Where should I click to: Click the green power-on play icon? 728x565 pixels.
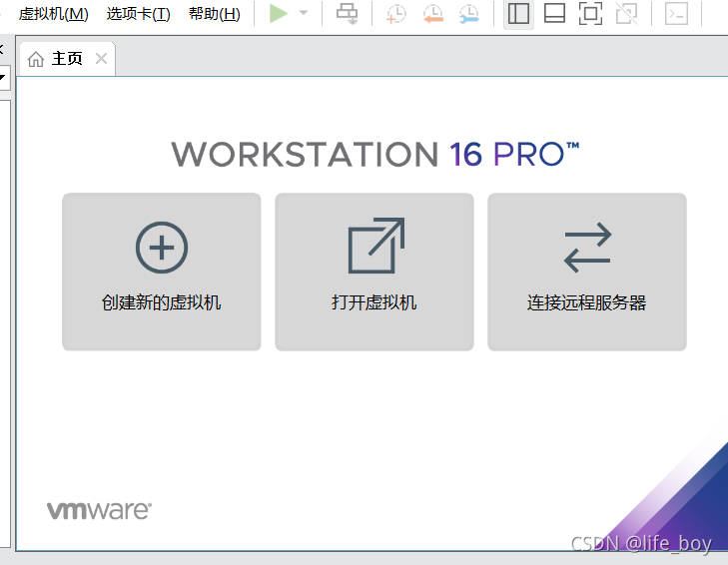[x=278, y=13]
